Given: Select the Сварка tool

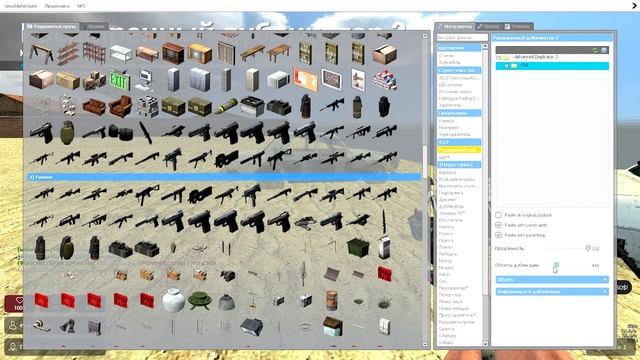Looking at the screenshot, I should tap(446, 329).
